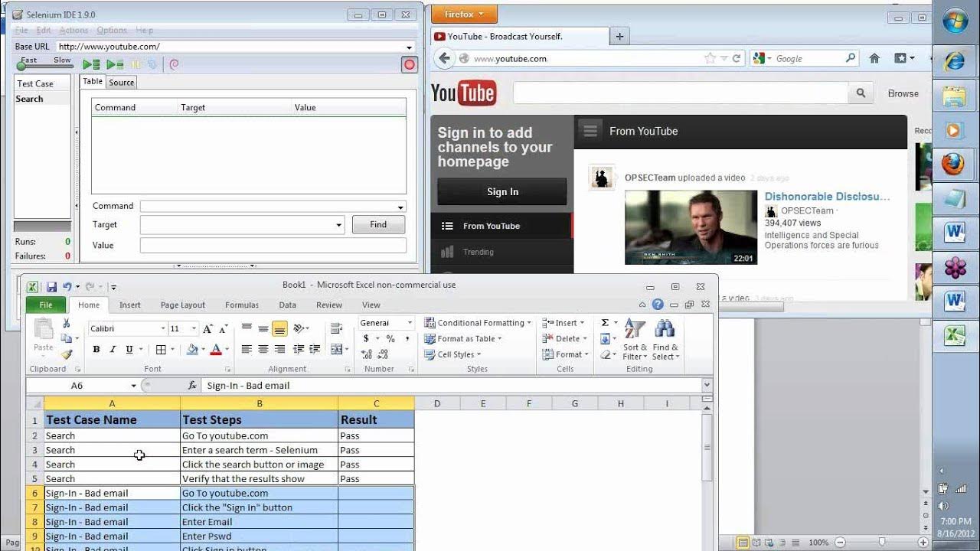This screenshot has width=980, height=551.
Task: Open the Dishonorable Disclosures video title
Action: (x=827, y=197)
